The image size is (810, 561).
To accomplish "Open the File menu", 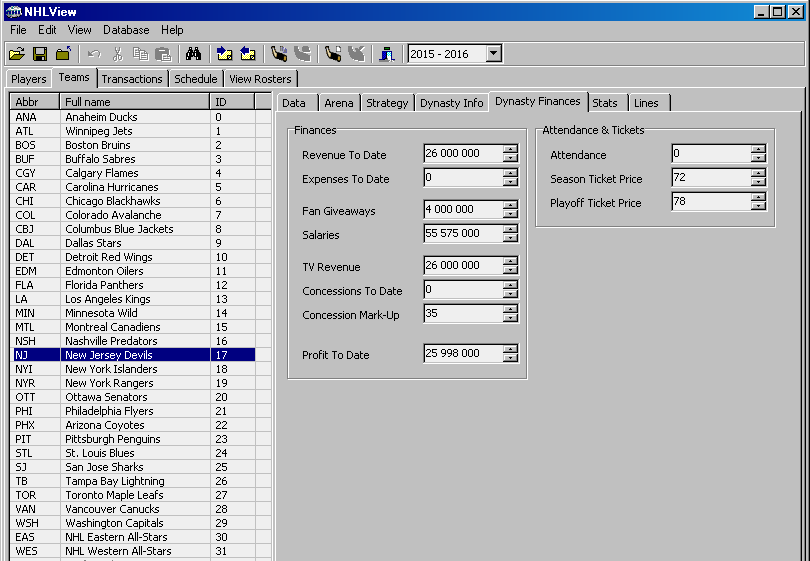I will coord(18,30).
